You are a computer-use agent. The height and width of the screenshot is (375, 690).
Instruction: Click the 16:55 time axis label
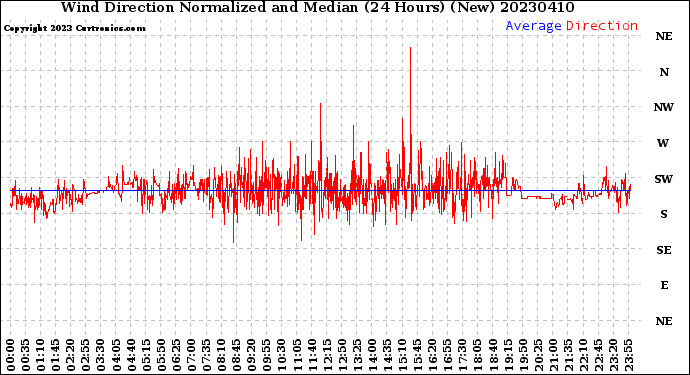tap(448, 355)
